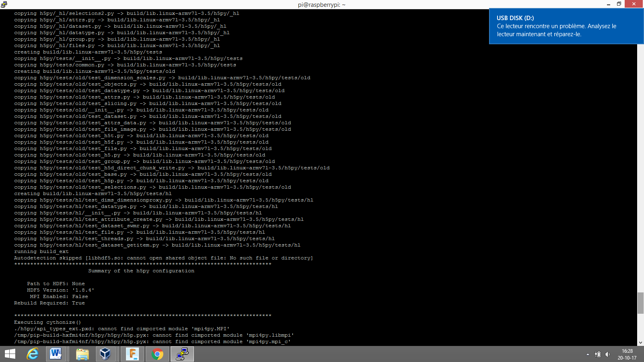644x362 pixels.
Task: Click the USB DISK (D:) repair notification
Action: (565, 26)
